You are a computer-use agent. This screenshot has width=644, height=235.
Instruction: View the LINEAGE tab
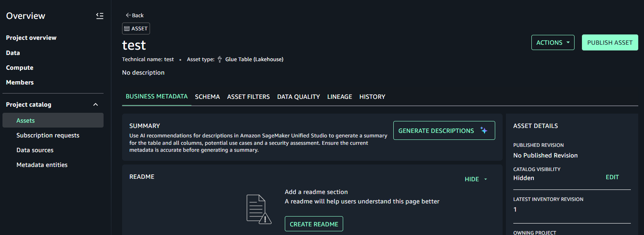[x=339, y=97]
